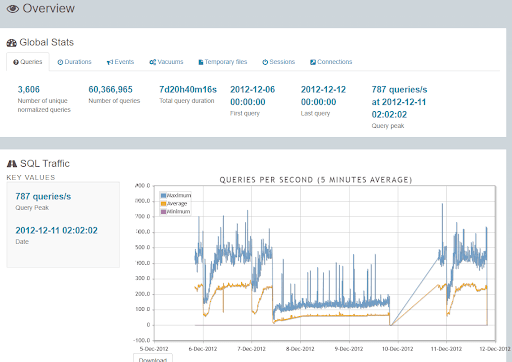Image resolution: width=512 pixels, height=362 pixels.
Task: Toggle the Average series in legend
Action: [174, 203]
